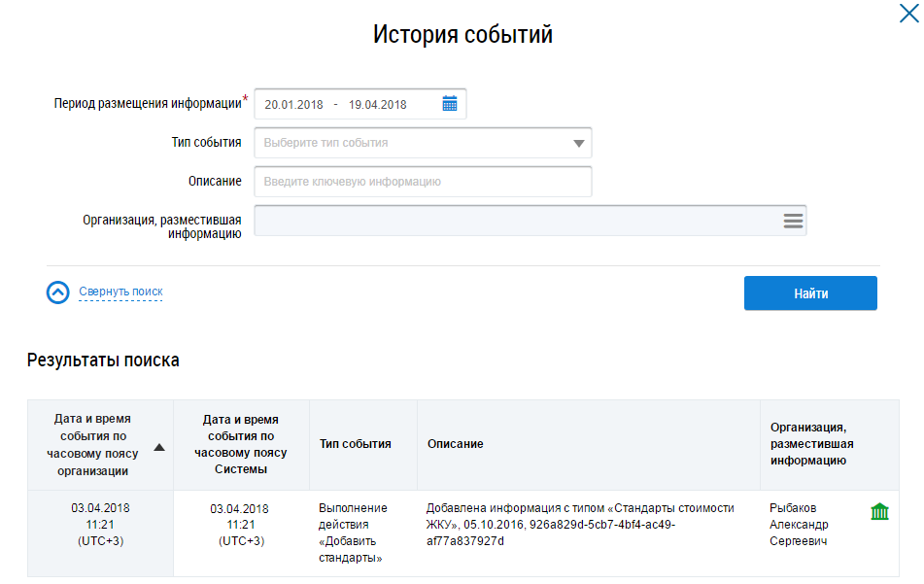Image resolution: width=924 pixels, height=584 pixels.
Task: Click the circular chevron-up collapse icon
Action: (58, 292)
